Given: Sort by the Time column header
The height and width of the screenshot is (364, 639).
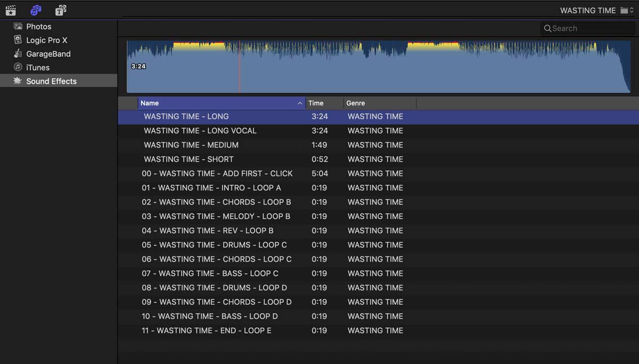Looking at the screenshot, I should (x=324, y=103).
